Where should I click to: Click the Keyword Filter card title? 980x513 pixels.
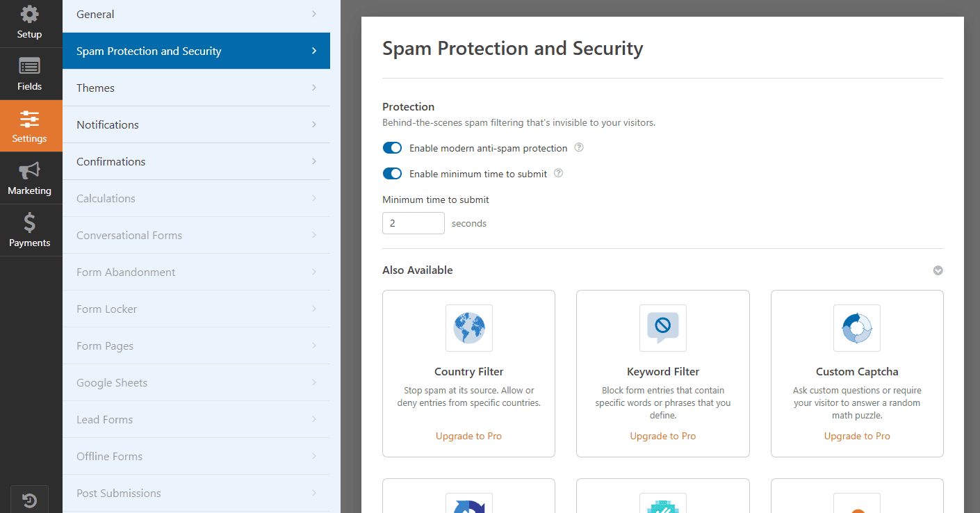click(663, 371)
